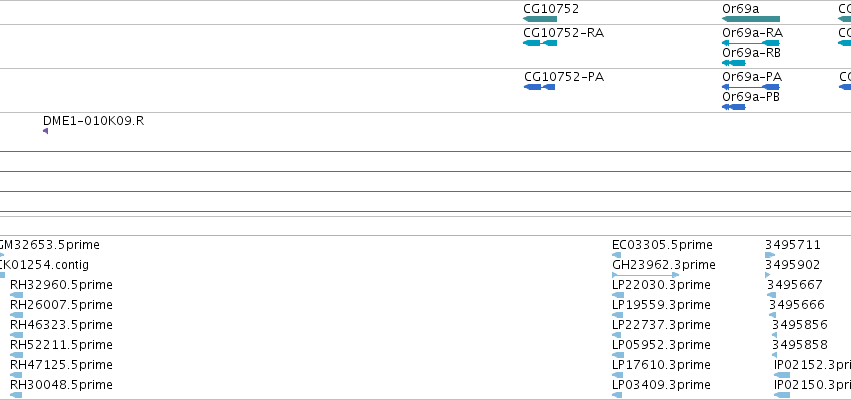
Task: Click the CK01254.contig label at left edge
Action: (45, 265)
